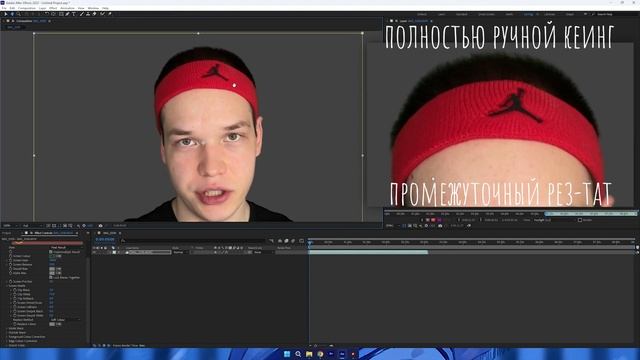Open the Animation menu

click(x=67, y=8)
